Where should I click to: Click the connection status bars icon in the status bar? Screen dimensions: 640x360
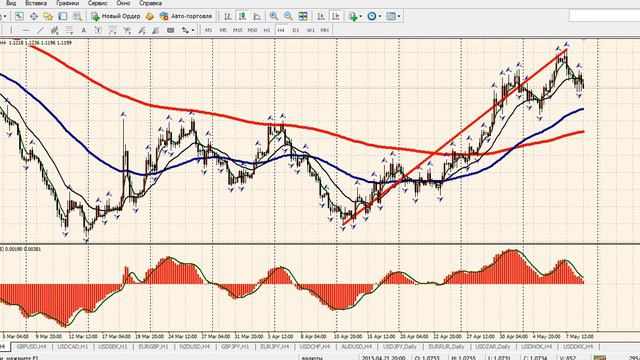(x=600, y=358)
